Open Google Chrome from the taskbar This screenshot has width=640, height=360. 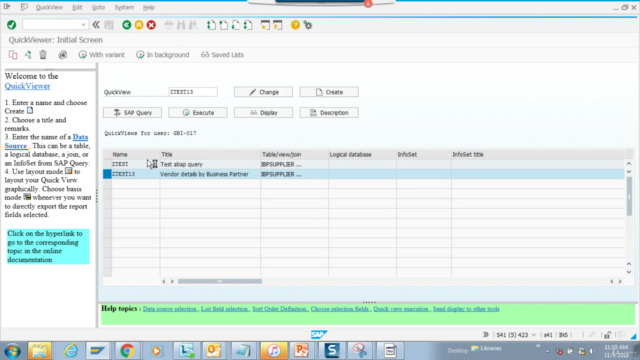127,351
